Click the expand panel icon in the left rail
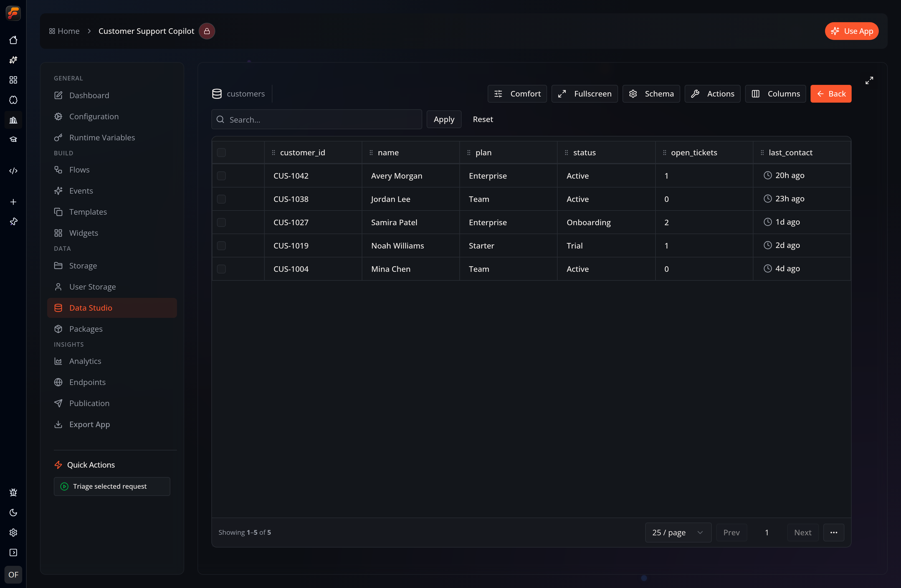Screen dimensions: 901x588 click(x=13, y=553)
